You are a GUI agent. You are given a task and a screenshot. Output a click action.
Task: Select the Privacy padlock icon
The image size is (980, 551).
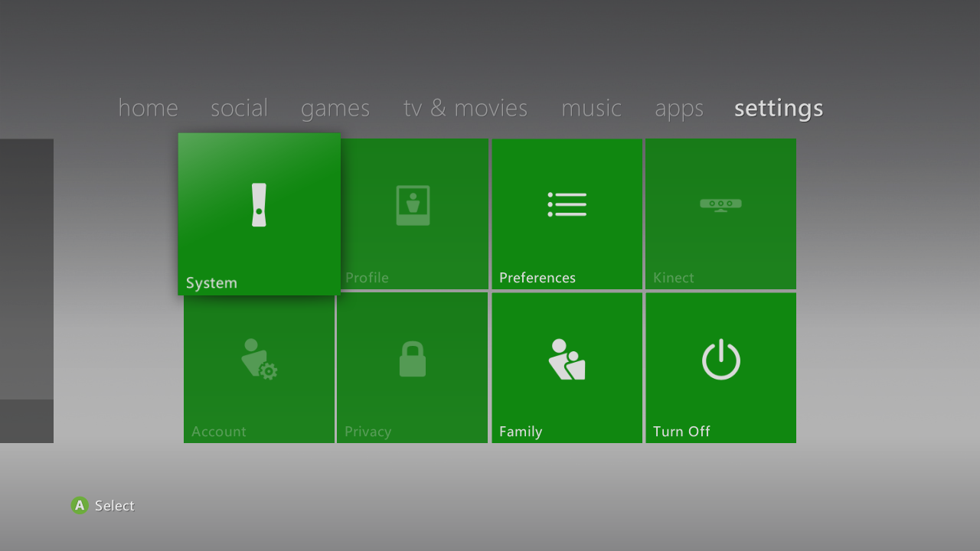[x=413, y=359]
